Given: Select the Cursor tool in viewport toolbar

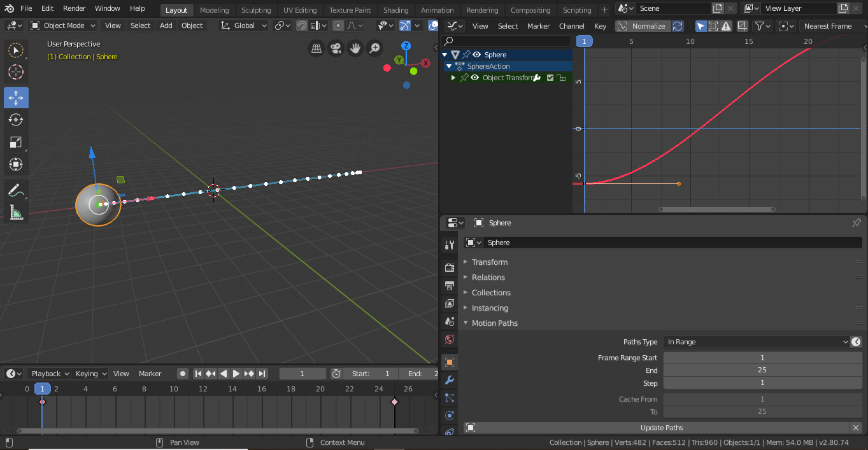Looking at the screenshot, I should (x=16, y=72).
